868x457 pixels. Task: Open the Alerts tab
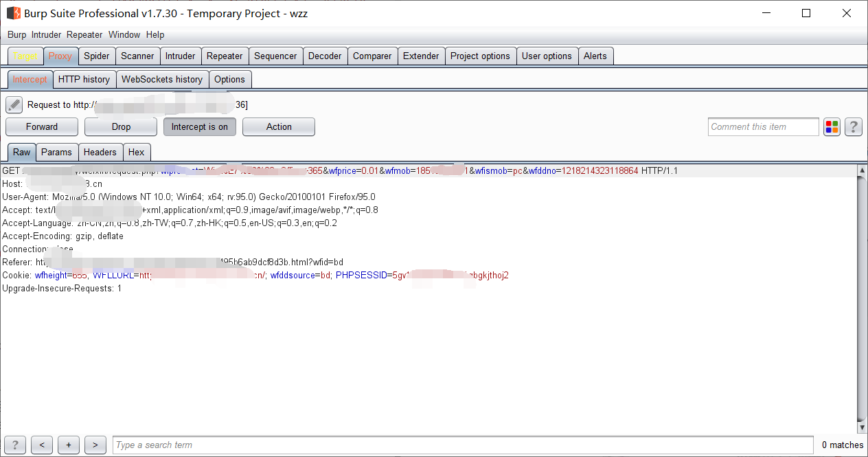pos(595,56)
